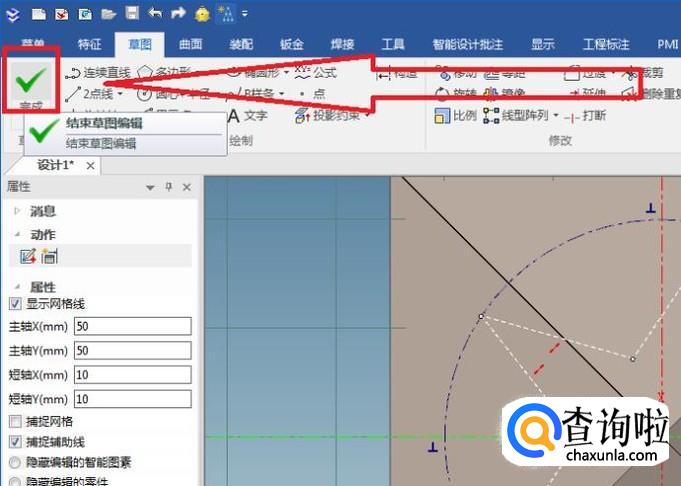Click the edit icon under 动作
This screenshot has width=681, height=486.
28,256
